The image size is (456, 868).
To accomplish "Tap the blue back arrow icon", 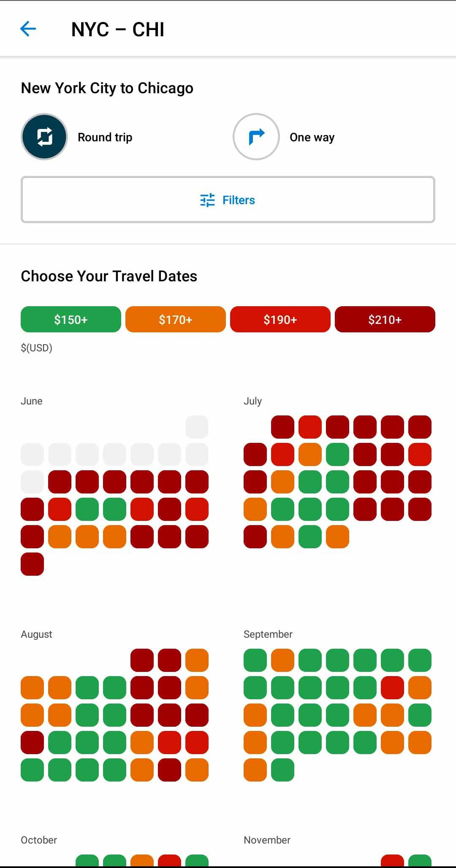I will 28,29.
